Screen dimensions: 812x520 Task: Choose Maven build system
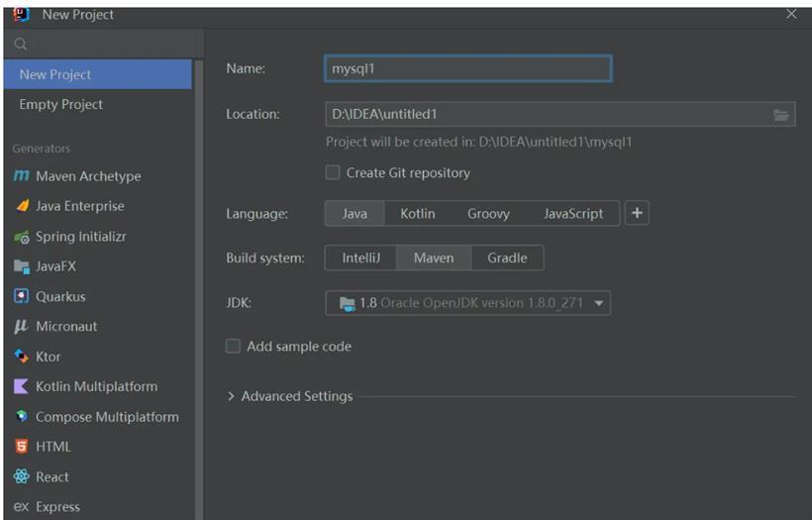pyautogui.click(x=434, y=258)
